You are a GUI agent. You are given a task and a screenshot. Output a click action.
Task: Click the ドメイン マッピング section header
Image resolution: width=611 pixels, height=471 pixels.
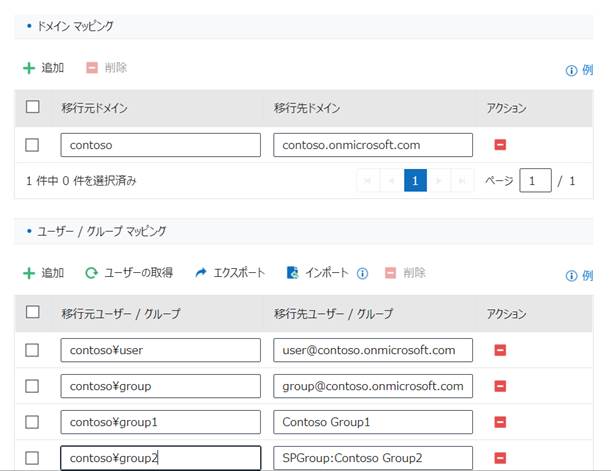pos(304,26)
